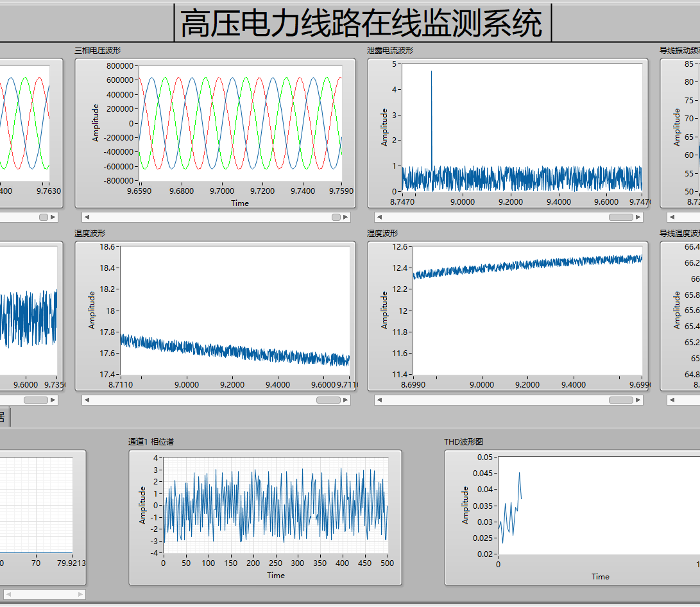Click right scroll arrow of scrollbar left of 三相电压波形
The height and width of the screenshot is (607, 700).
click(53, 218)
